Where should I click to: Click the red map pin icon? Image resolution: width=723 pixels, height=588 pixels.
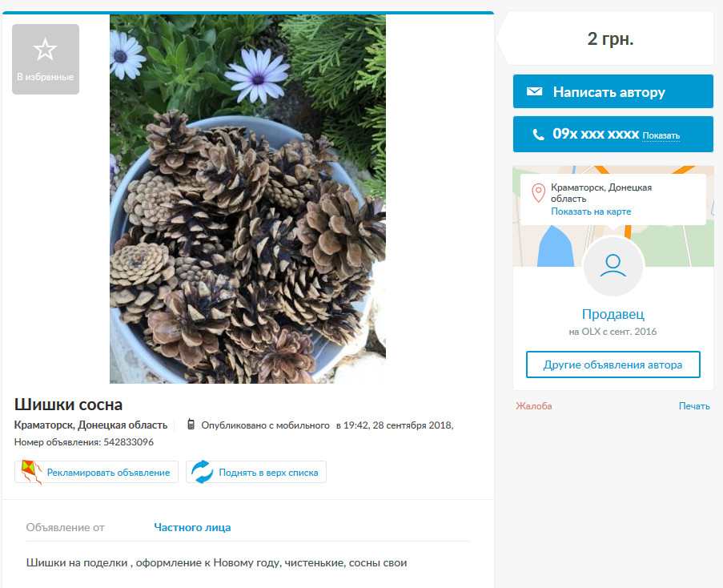click(538, 193)
